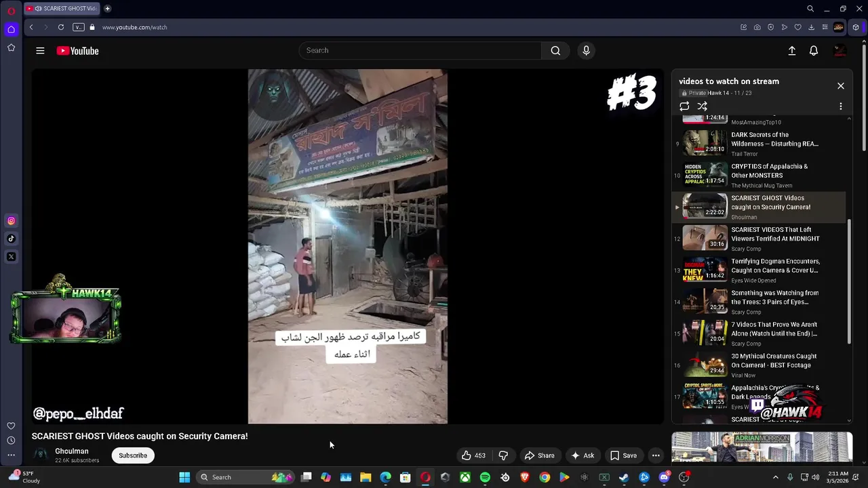Click the magnifier search button

tap(555, 50)
